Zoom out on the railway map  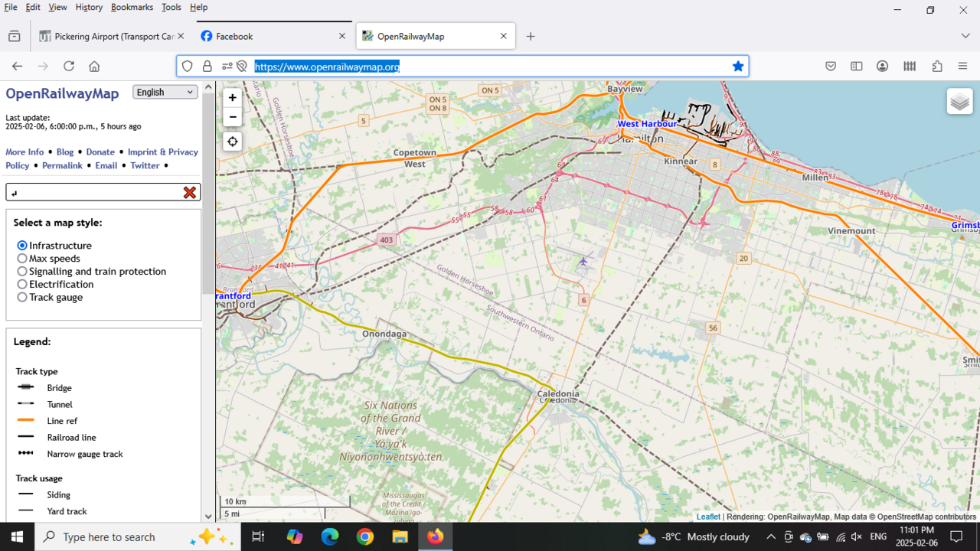[232, 117]
